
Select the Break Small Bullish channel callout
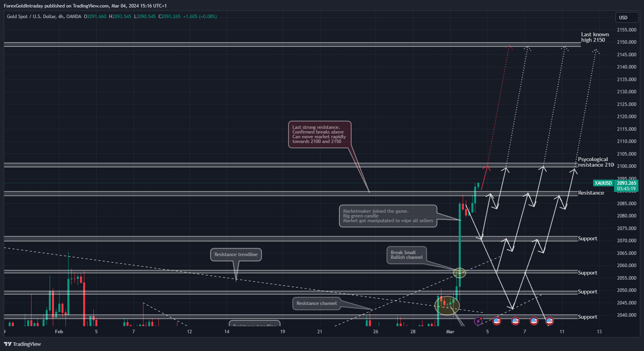[x=407, y=255]
